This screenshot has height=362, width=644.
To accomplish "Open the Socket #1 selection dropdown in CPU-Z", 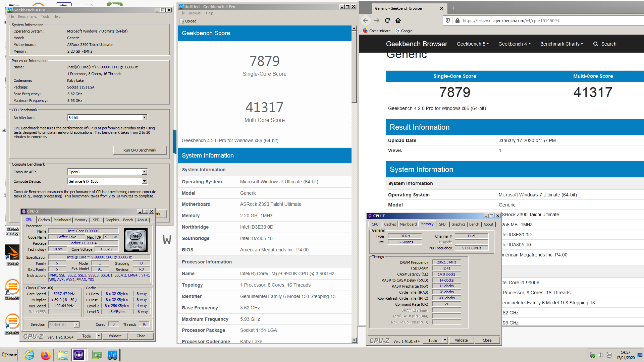I will pyautogui.click(x=77, y=324).
